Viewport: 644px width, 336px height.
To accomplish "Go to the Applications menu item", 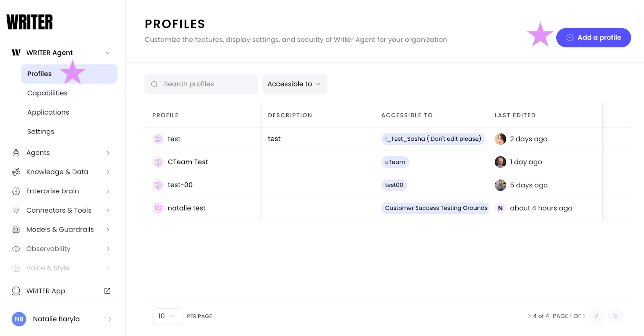I will pos(48,113).
